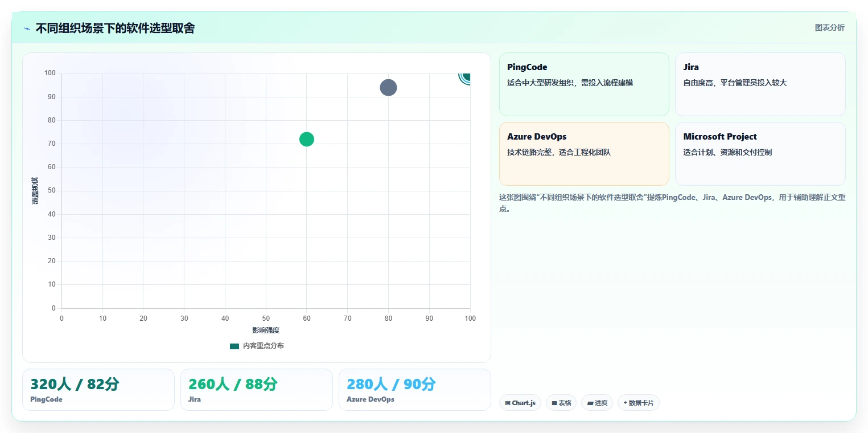Select the gray bubble at impact 80
Image resolution: width=868 pixels, height=433 pixels.
point(388,88)
